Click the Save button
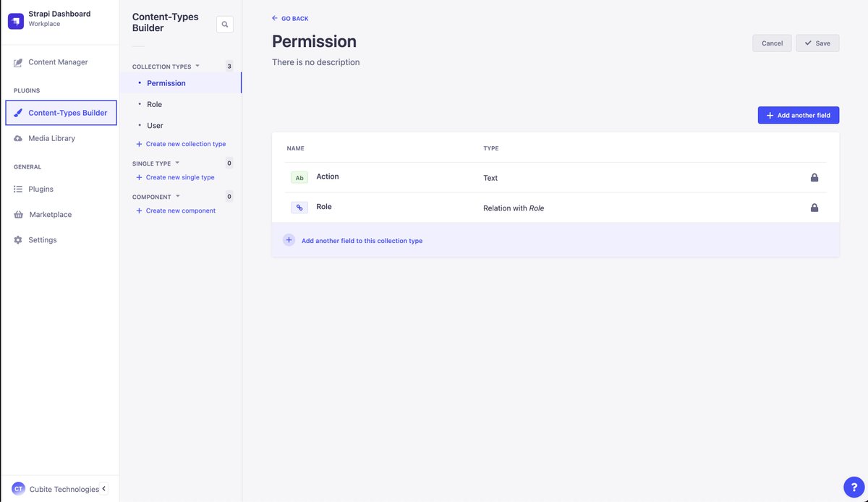The width and height of the screenshot is (868, 502). coord(818,43)
